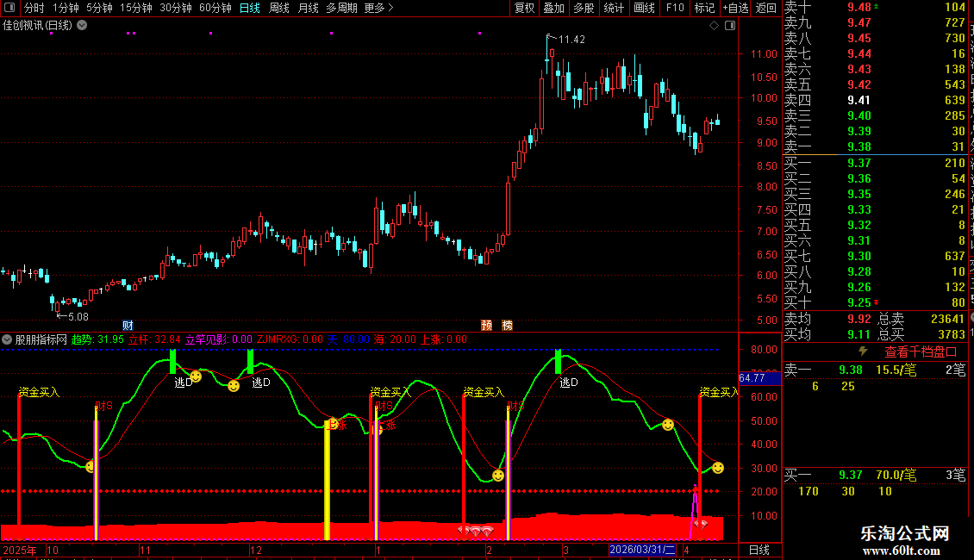Select the 60分钟 period
974x560 pixels.
215,8
